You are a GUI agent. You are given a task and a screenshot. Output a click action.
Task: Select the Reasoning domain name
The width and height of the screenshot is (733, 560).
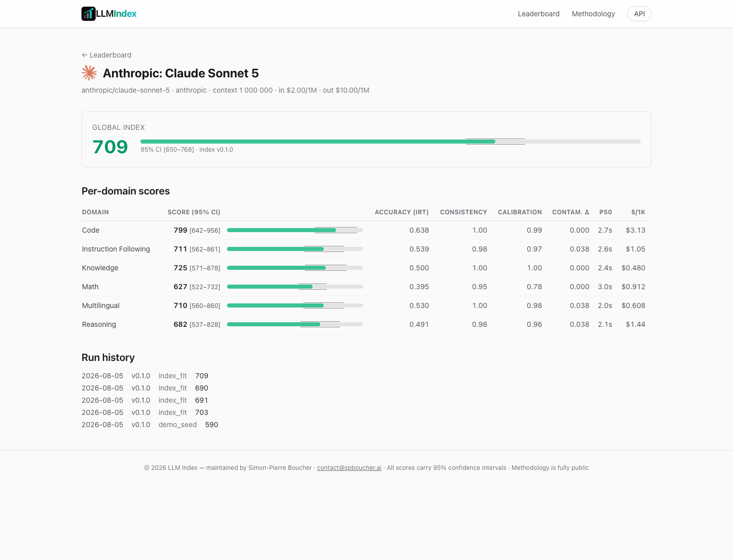pyautogui.click(x=99, y=324)
